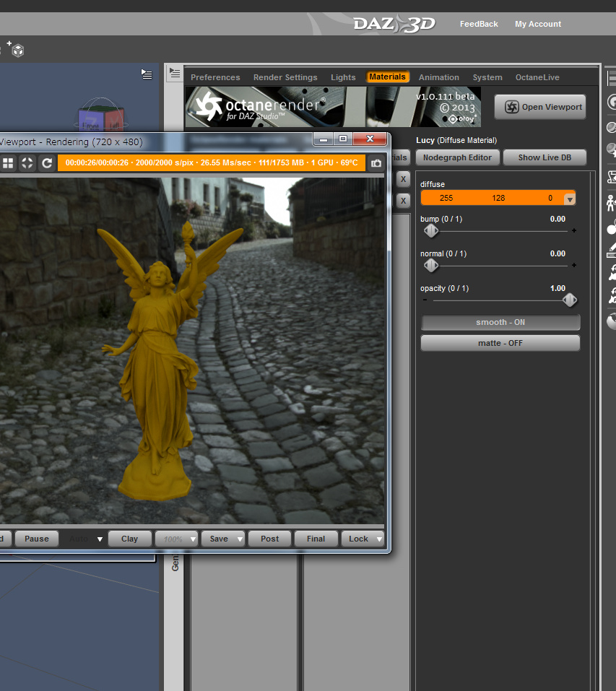This screenshot has height=691, width=616.
Task: Expand the diffuse color dropdown arrow
Action: pos(570,199)
